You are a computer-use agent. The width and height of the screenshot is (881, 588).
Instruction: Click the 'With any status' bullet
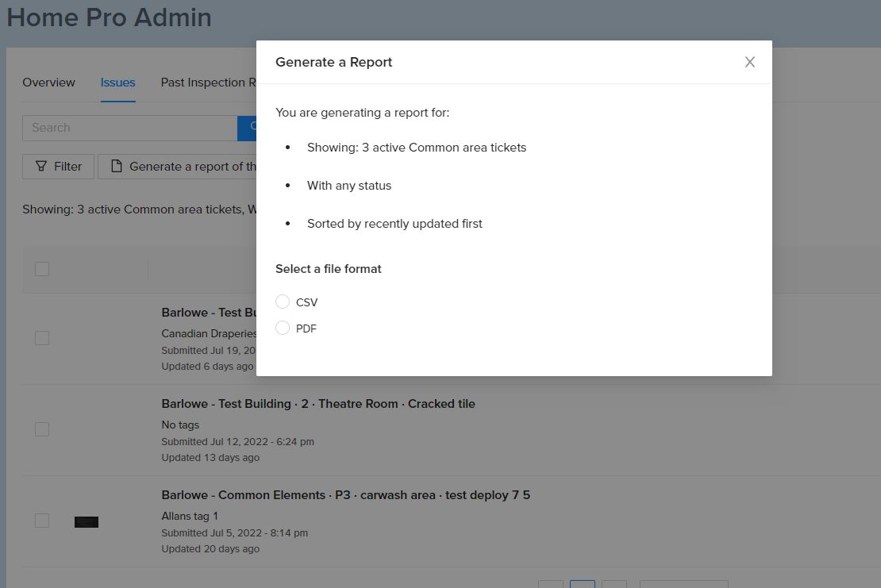pyautogui.click(x=349, y=186)
